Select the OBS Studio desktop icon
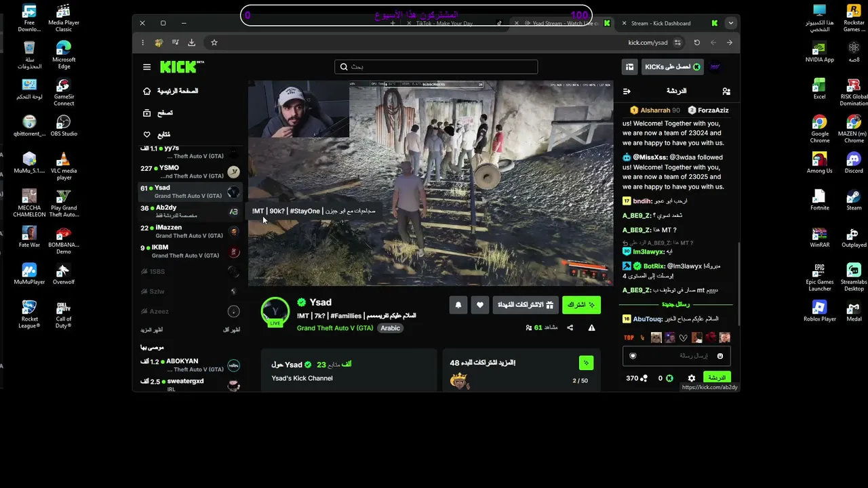Screen dimensions: 868x488 pos(64,125)
